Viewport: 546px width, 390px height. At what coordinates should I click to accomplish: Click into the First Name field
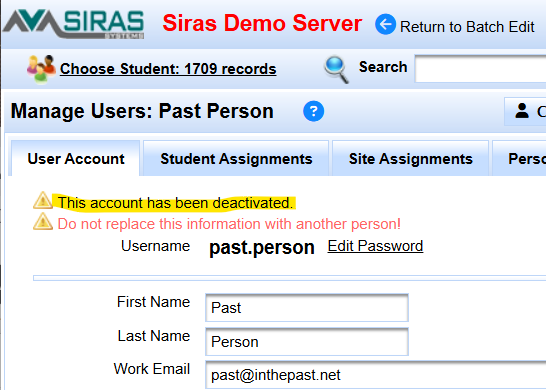[307, 308]
